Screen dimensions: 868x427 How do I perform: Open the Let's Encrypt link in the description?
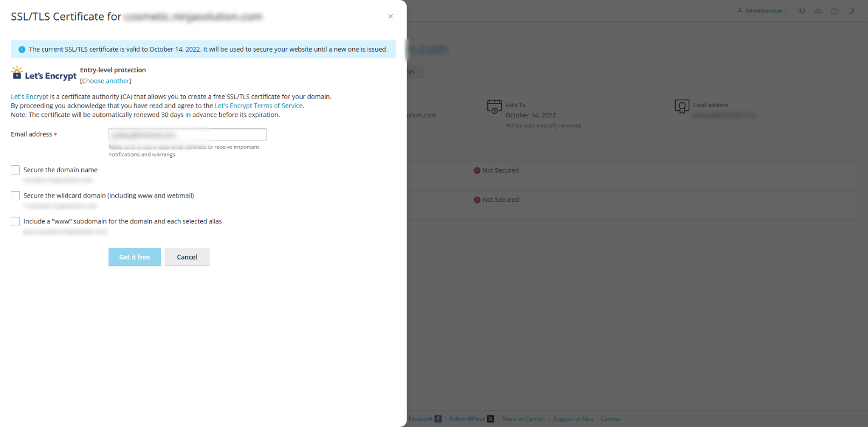[x=30, y=97]
